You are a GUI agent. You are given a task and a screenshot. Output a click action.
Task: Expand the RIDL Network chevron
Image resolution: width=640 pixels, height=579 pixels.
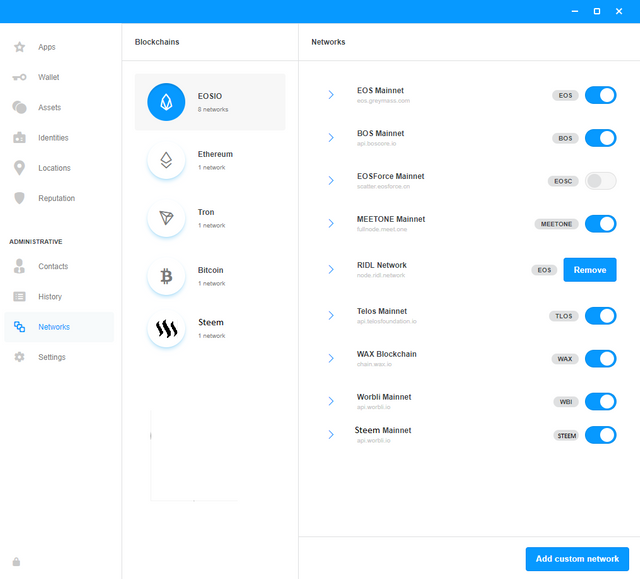331,269
